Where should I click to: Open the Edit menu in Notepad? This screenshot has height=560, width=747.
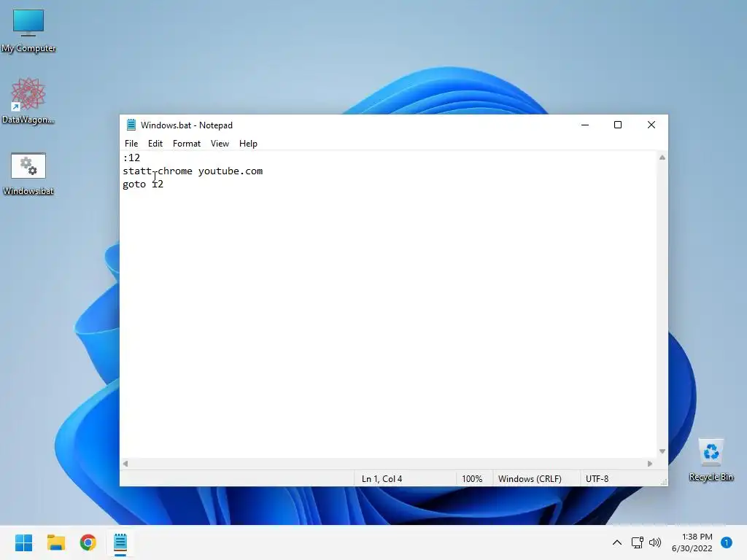(x=155, y=144)
